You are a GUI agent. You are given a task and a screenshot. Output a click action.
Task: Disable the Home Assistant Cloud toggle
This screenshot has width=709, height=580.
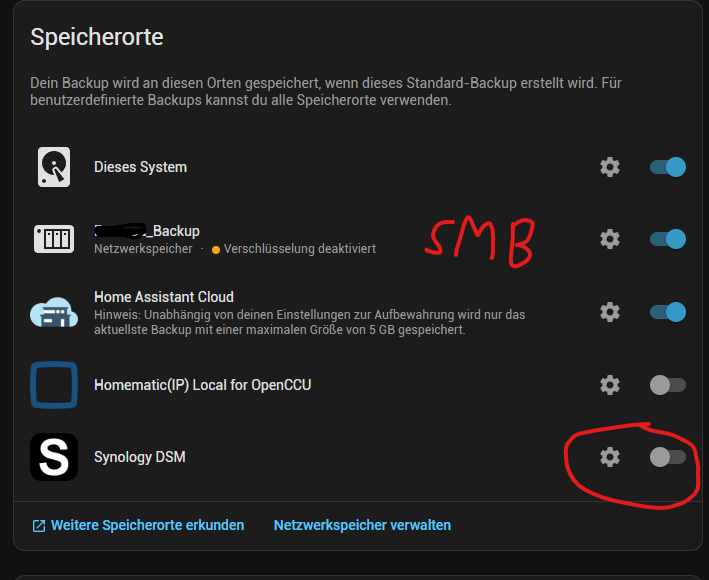click(x=668, y=312)
